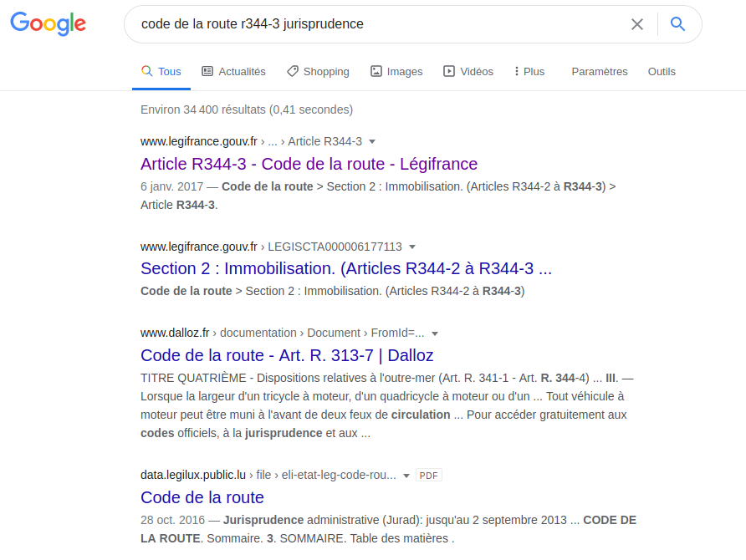
Task: Expand dropdown arrow next to LEGISCTA000006177113
Action: click(x=412, y=247)
